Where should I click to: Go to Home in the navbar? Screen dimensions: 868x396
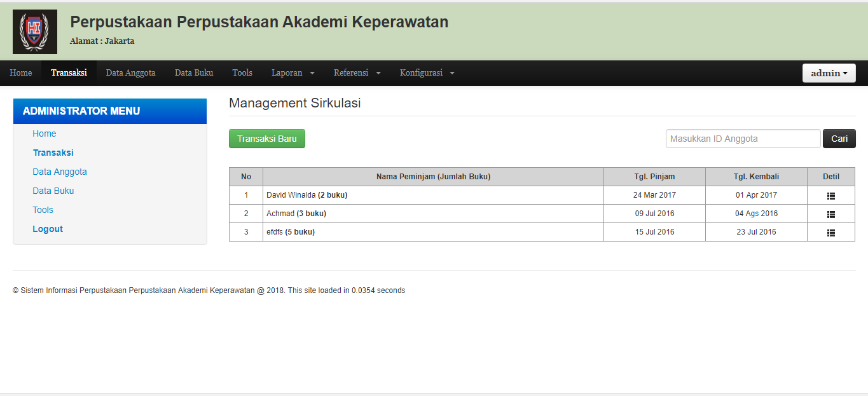(20, 72)
